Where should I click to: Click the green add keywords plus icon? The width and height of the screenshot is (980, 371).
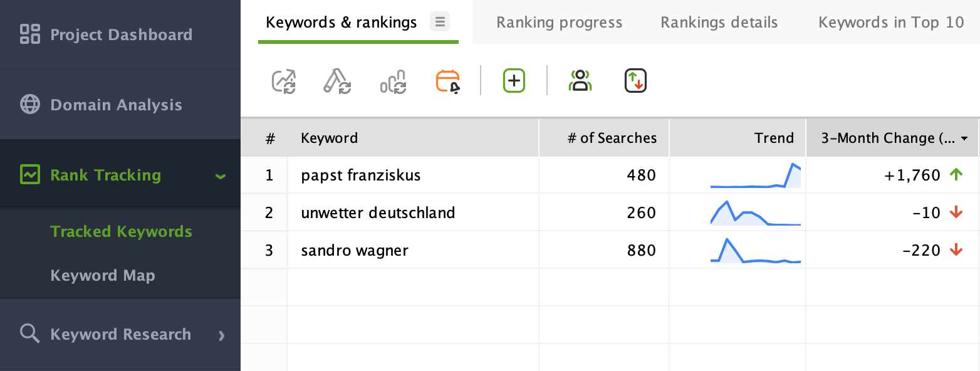tap(514, 81)
